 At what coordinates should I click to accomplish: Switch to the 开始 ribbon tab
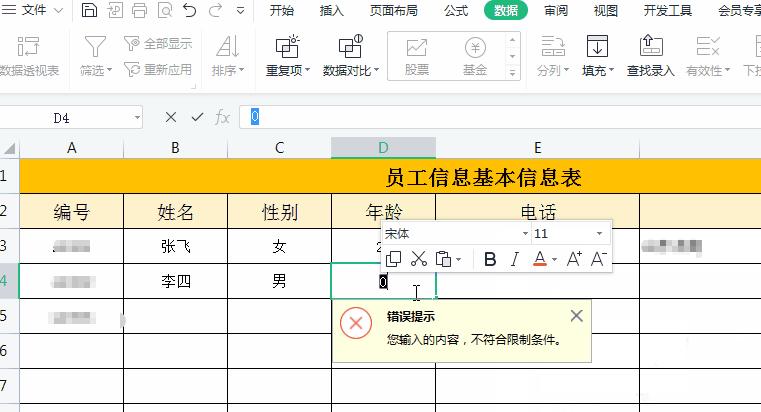point(282,11)
